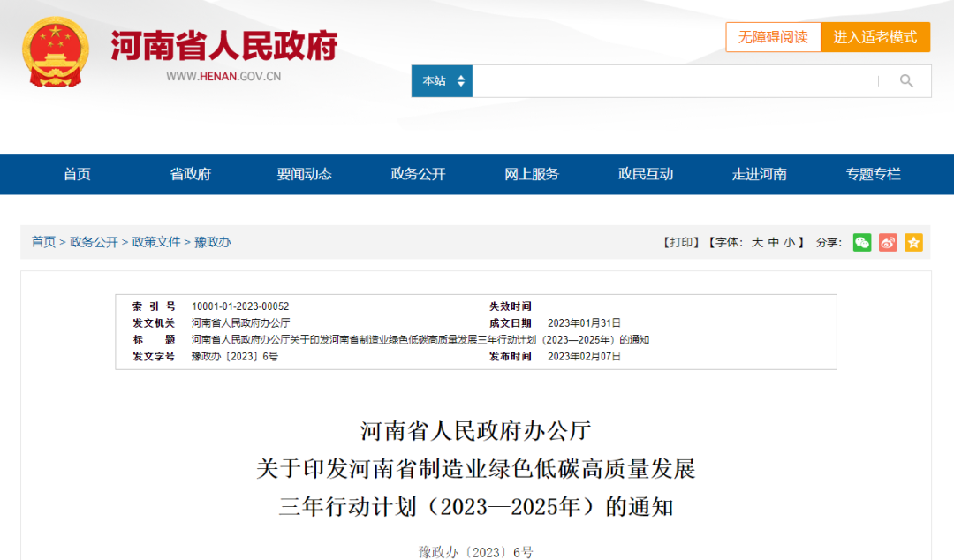Go to the 要闻动态 news section

click(x=305, y=174)
